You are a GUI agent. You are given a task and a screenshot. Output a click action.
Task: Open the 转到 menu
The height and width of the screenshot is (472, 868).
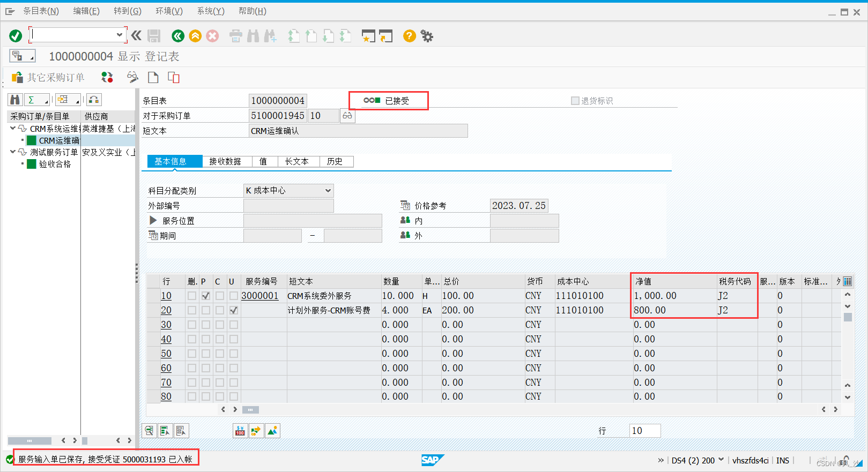click(128, 11)
